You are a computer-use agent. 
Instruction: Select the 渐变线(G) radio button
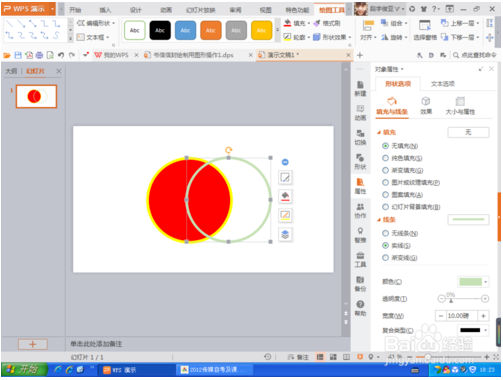point(385,258)
